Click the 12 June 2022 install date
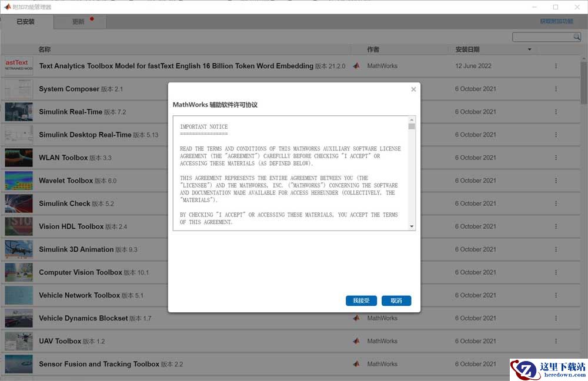 [x=473, y=66]
